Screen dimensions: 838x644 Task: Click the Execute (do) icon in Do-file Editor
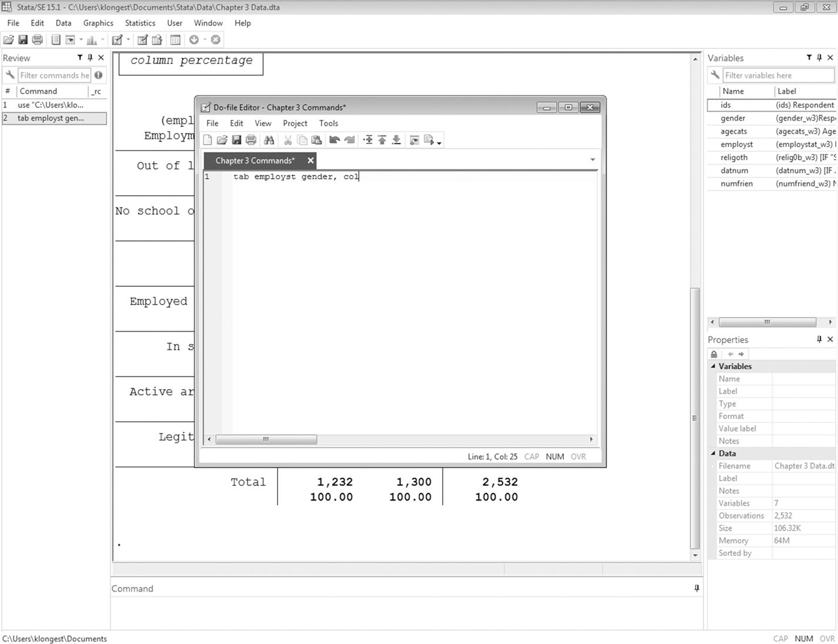[429, 140]
